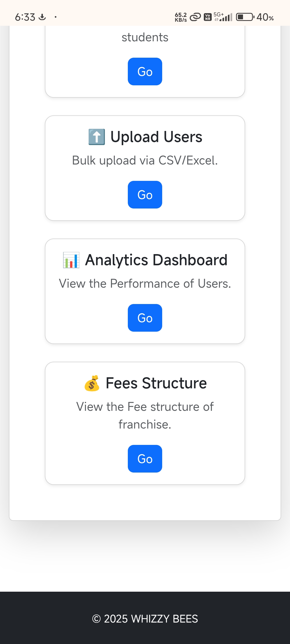The width and height of the screenshot is (290, 644).
Task: Tap the 6:33 clock in the status bar
Action: click(x=25, y=17)
